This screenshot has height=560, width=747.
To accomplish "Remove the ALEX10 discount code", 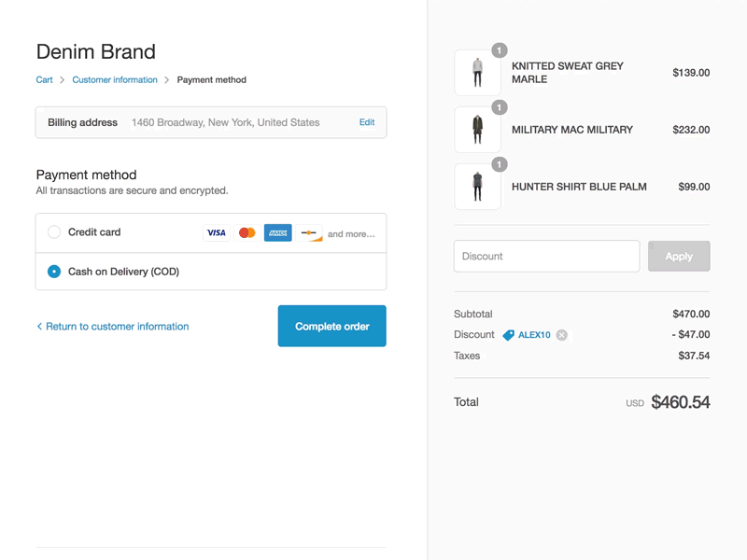I will click(562, 335).
